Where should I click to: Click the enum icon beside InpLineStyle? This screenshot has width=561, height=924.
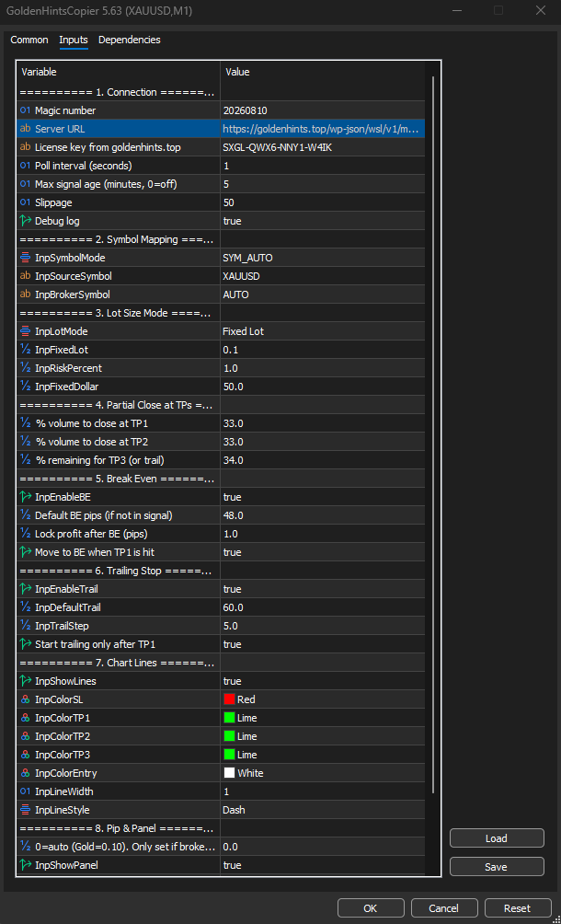[26, 810]
